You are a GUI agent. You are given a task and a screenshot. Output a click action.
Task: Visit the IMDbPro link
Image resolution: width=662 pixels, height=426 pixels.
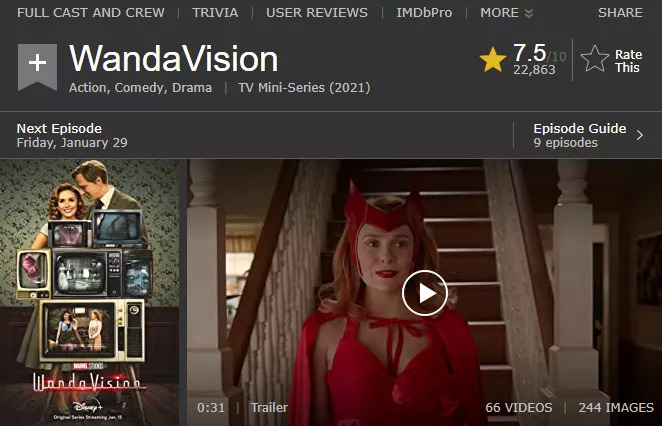[424, 13]
